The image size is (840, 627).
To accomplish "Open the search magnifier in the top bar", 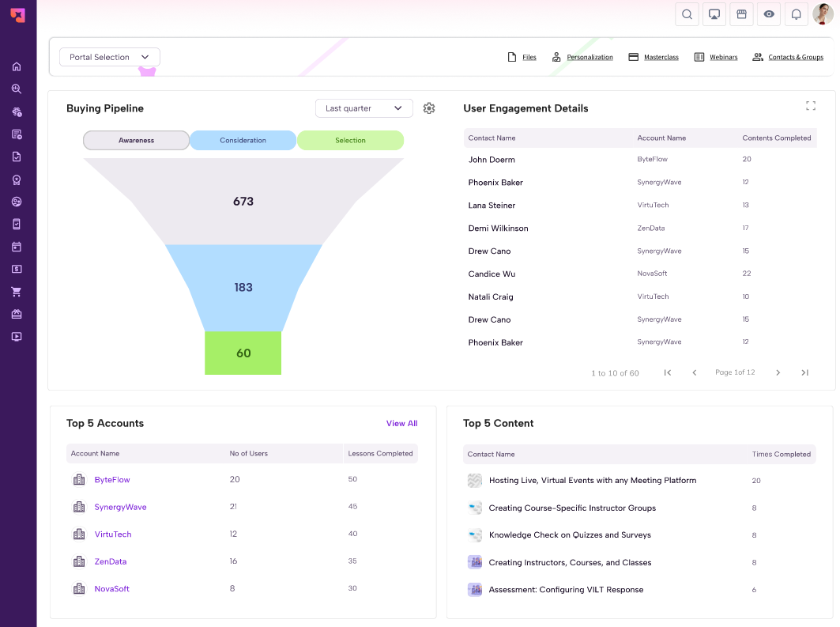I will (687, 14).
